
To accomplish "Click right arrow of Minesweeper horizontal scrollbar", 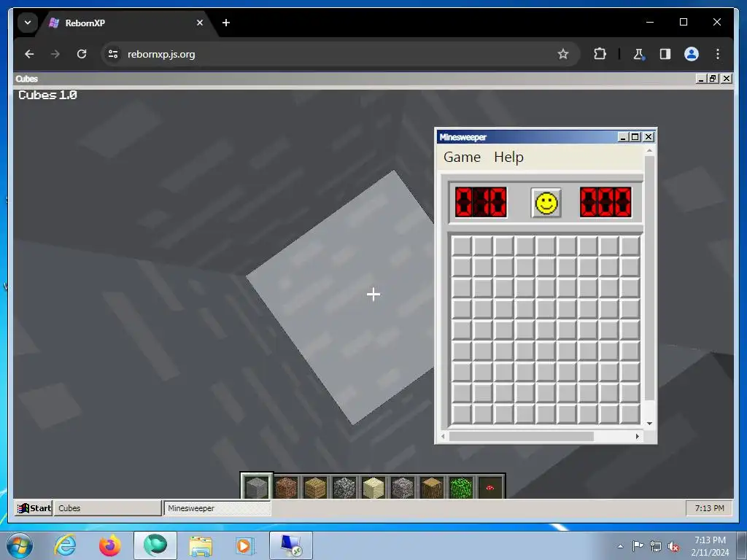I will tap(638, 436).
